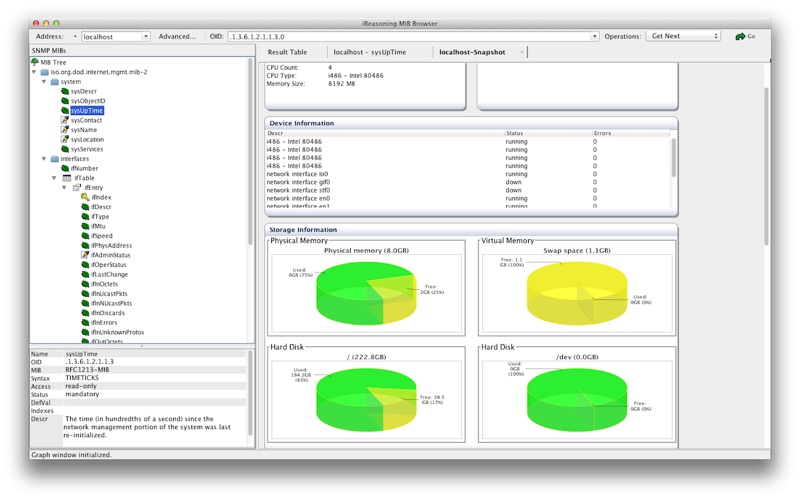The width and height of the screenshot is (800, 500).
Task: Click the sysServices leaf icon
Action: (x=65, y=149)
